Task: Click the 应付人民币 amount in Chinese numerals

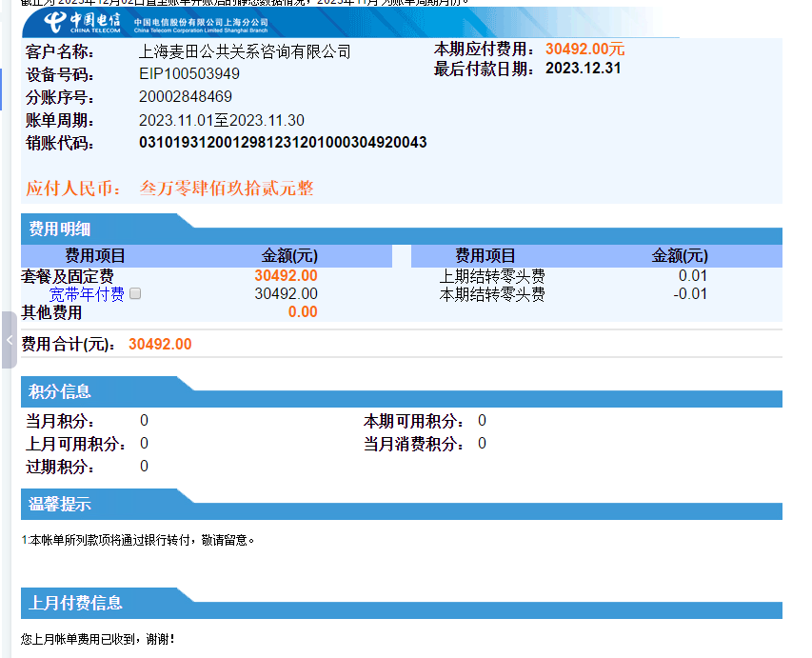Action: click(227, 189)
